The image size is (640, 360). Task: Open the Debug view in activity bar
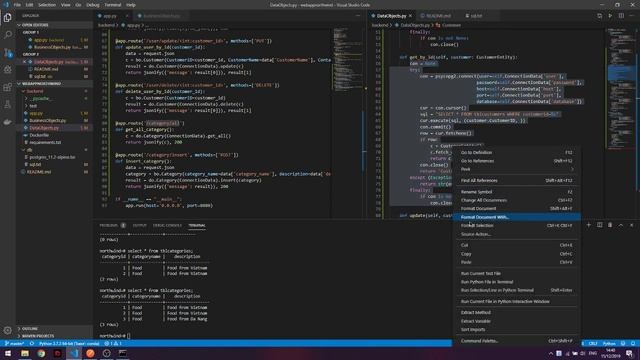7,70
